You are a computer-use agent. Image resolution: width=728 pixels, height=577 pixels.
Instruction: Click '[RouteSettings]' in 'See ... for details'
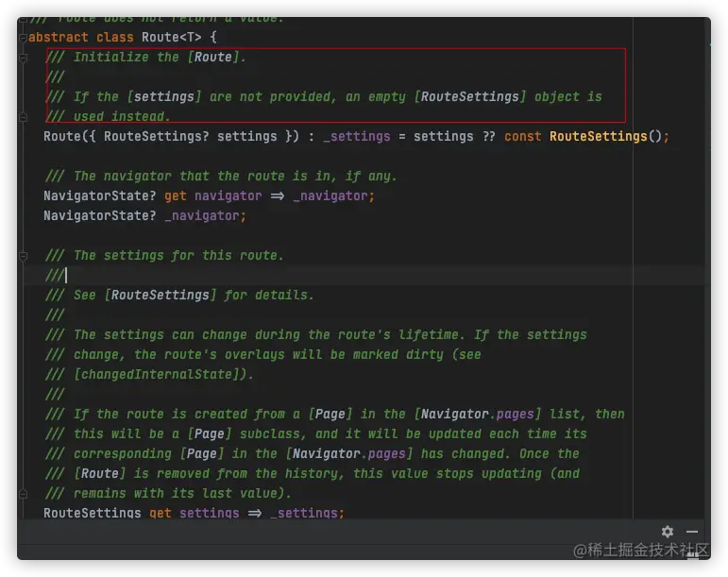161,296
